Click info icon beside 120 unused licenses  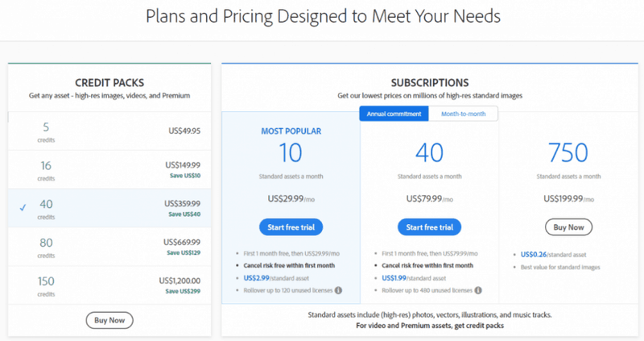tap(338, 291)
